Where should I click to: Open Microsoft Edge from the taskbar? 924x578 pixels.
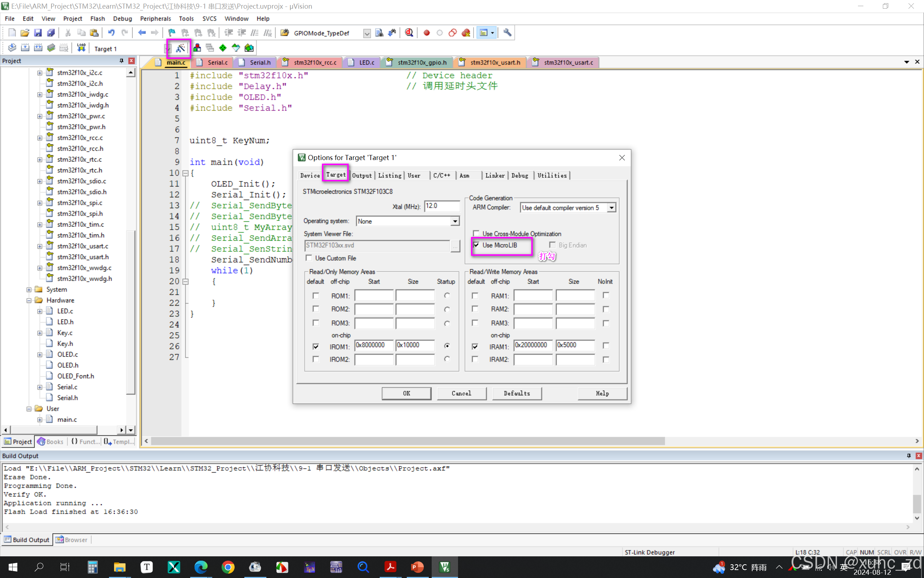[x=201, y=567]
